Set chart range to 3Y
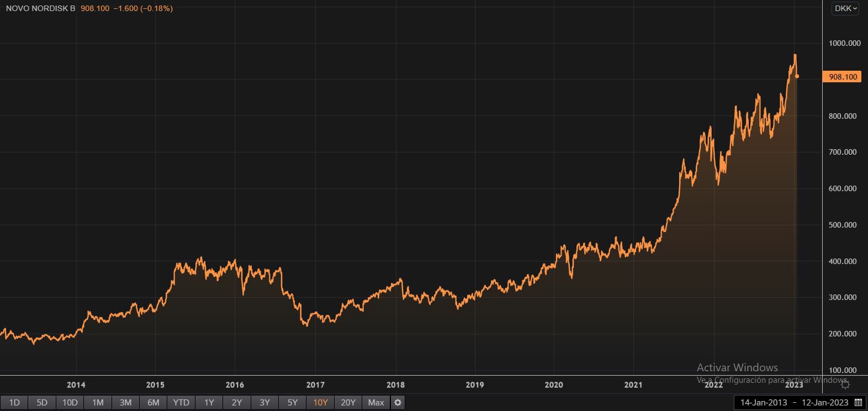868x411 pixels. point(264,402)
